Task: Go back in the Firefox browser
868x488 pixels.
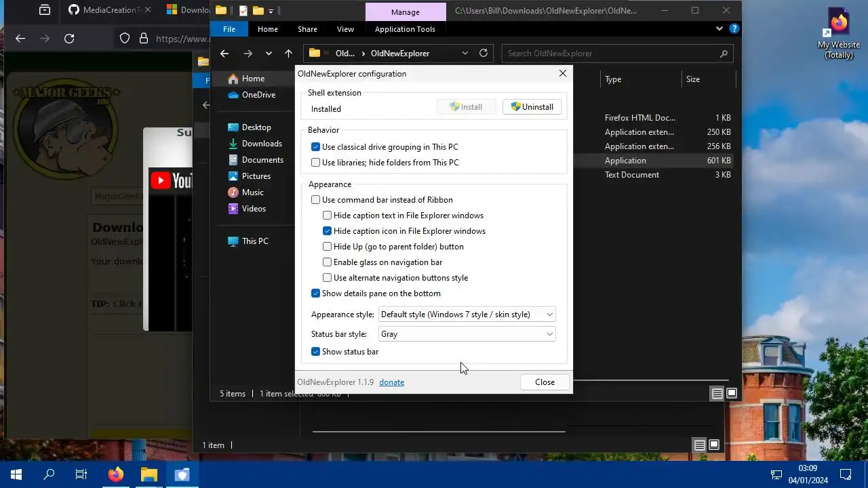Action: tap(20, 39)
